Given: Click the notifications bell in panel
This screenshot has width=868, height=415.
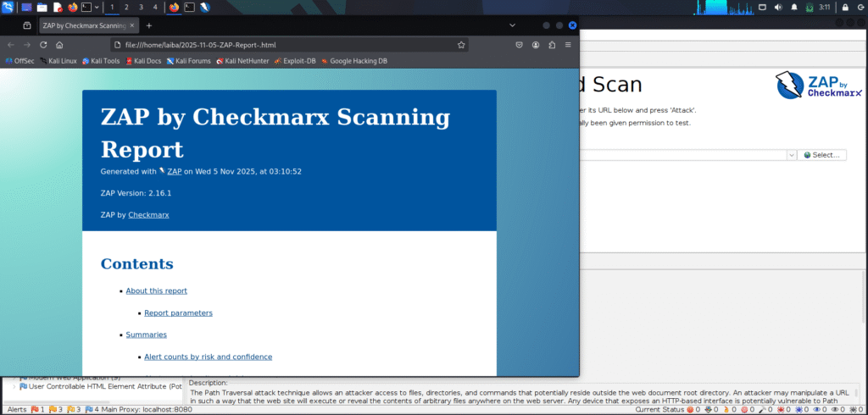Looking at the screenshot, I should pyautogui.click(x=793, y=7).
